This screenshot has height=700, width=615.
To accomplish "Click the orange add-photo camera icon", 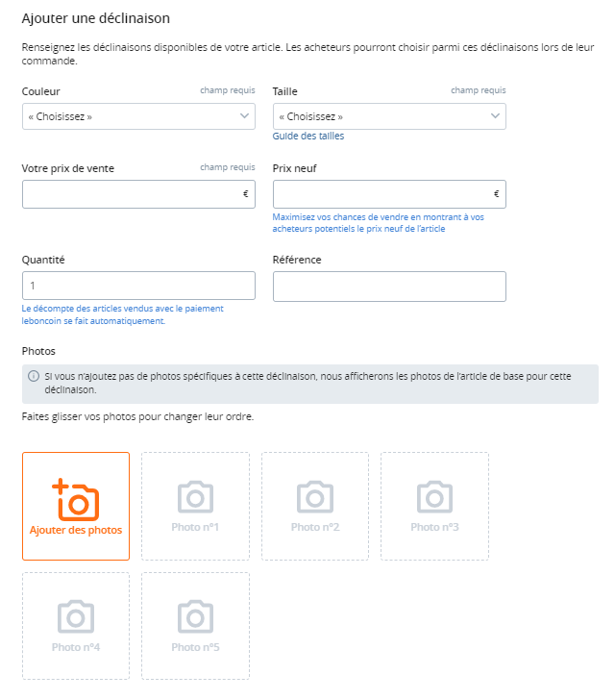I will [75, 500].
